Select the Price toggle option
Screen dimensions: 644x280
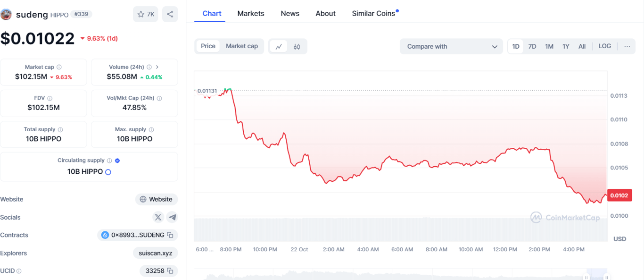(208, 46)
